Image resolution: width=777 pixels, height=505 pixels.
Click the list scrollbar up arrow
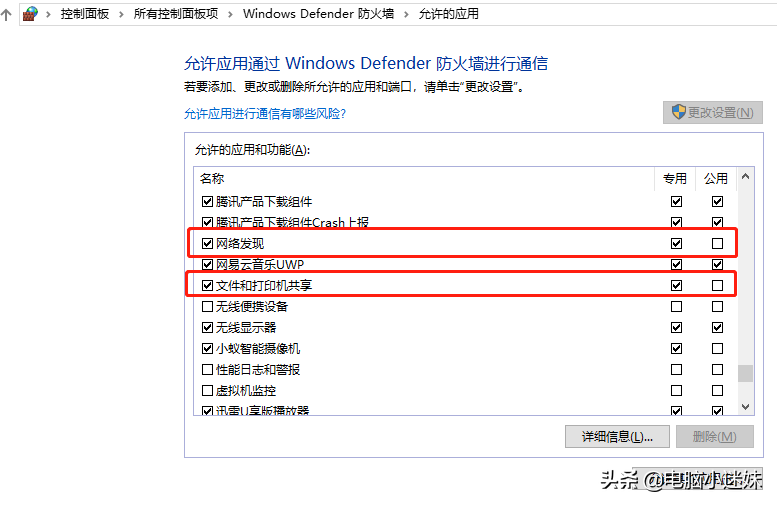click(x=745, y=177)
